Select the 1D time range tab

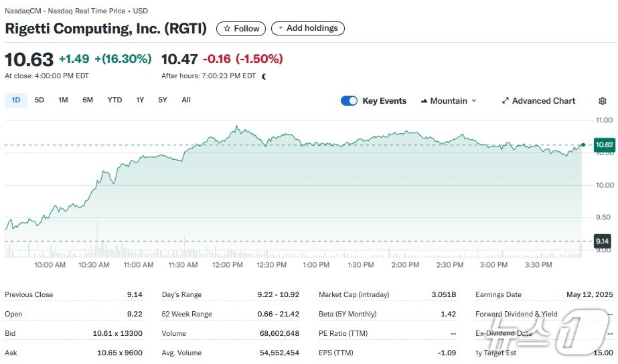[16, 100]
